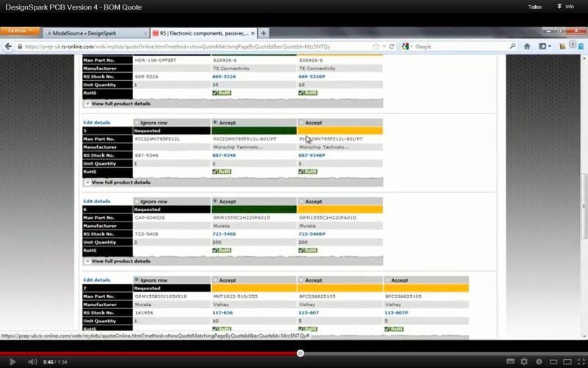
Task: Open stock number 687-9348 link
Action: coord(224,155)
